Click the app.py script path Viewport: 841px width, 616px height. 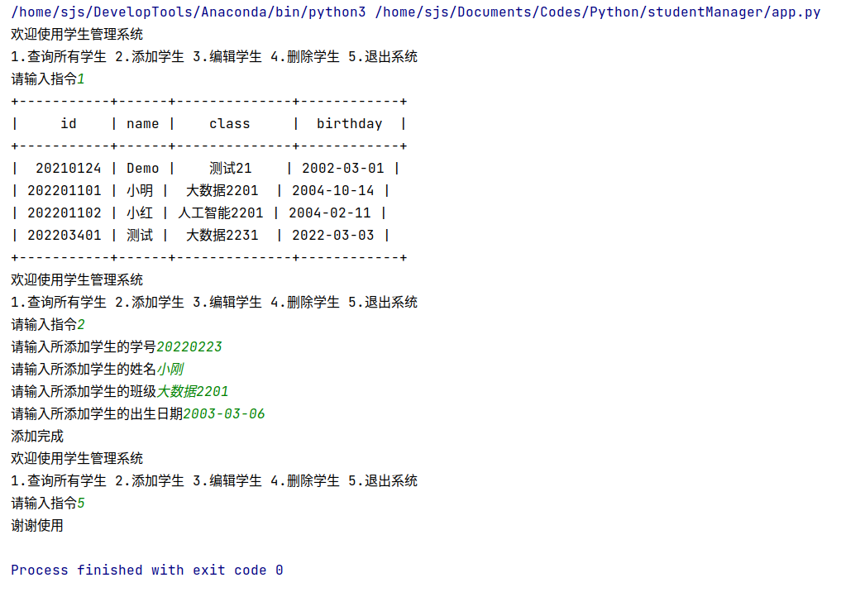pos(598,12)
